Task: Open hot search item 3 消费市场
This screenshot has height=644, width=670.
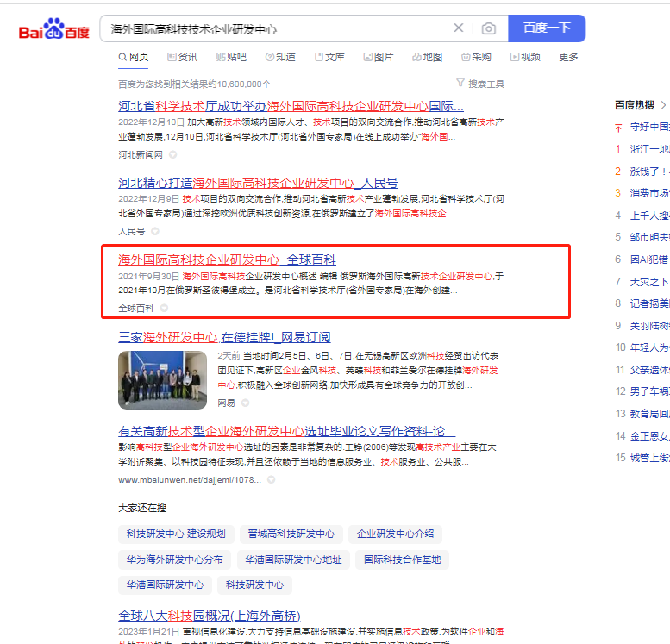Action: pyautogui.click(x=649, y=193)
